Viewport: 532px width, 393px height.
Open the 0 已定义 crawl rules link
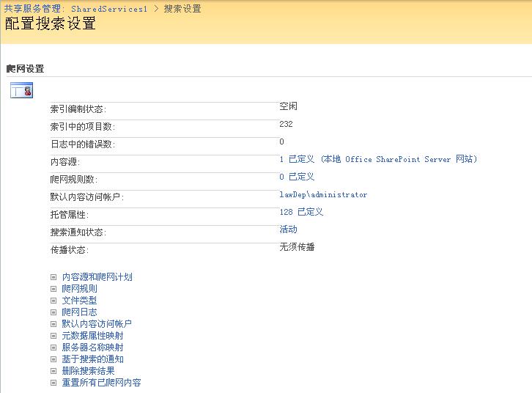(297, 177)
